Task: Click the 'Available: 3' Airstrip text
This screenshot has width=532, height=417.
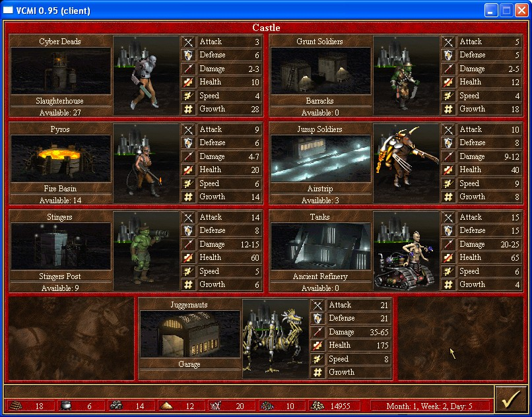Action: (320, 201)
